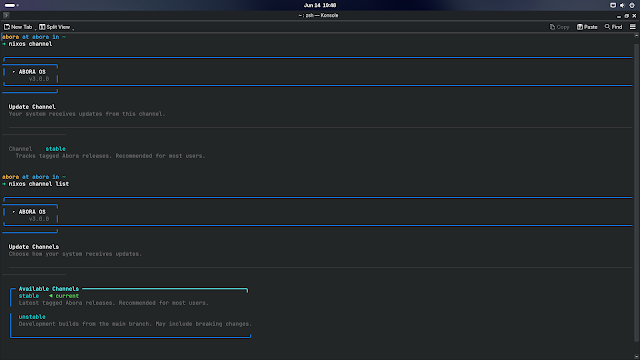Click the 'nixos channel list' command text
Viewport: 640px width, 360px height.
(39, 184)
